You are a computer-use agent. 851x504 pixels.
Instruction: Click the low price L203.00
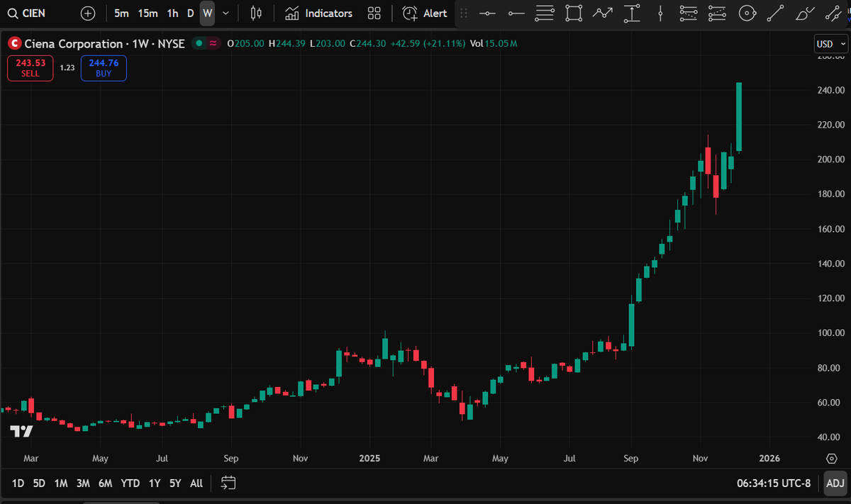click(x=328, y=44)
